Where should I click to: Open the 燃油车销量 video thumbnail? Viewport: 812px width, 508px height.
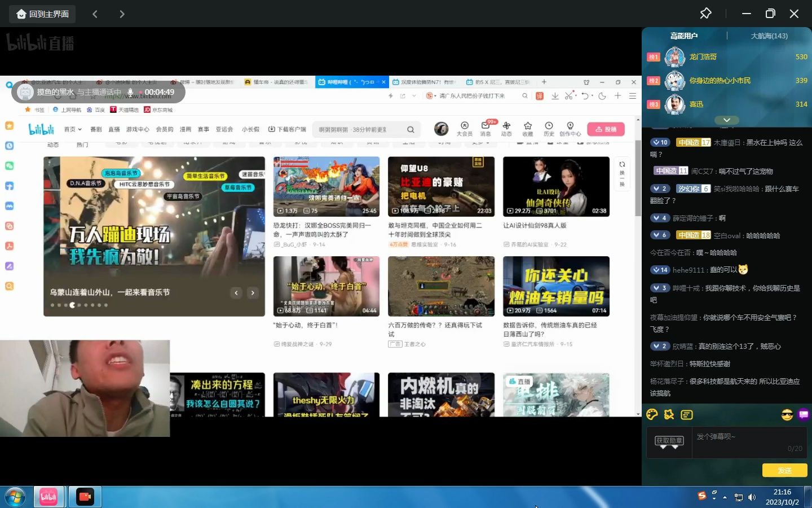556,286
